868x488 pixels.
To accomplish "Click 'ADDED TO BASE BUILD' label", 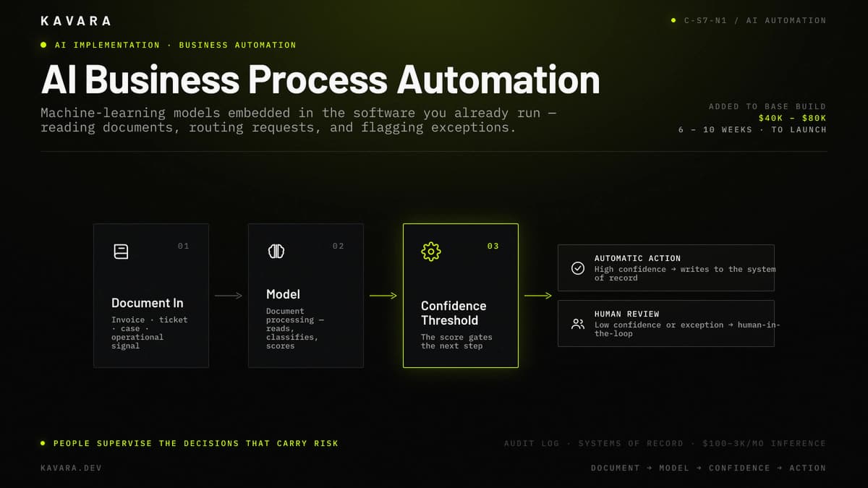I will 767,106.
